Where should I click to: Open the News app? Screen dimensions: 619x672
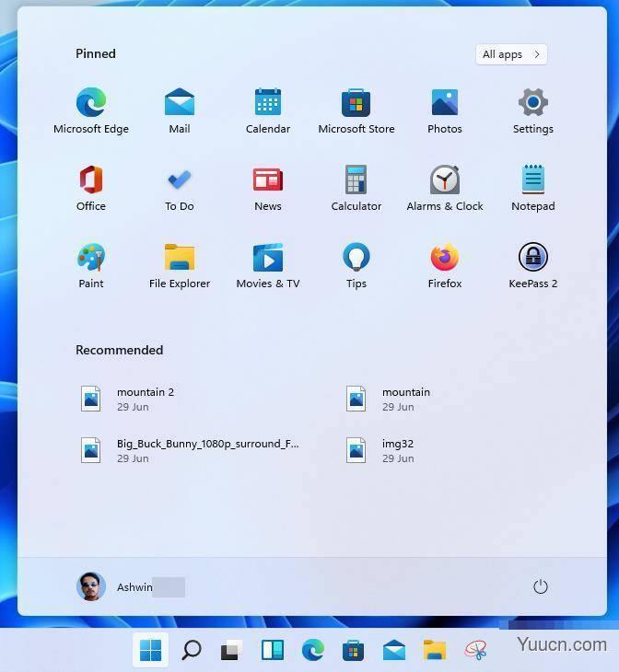(x=268, y=188)
